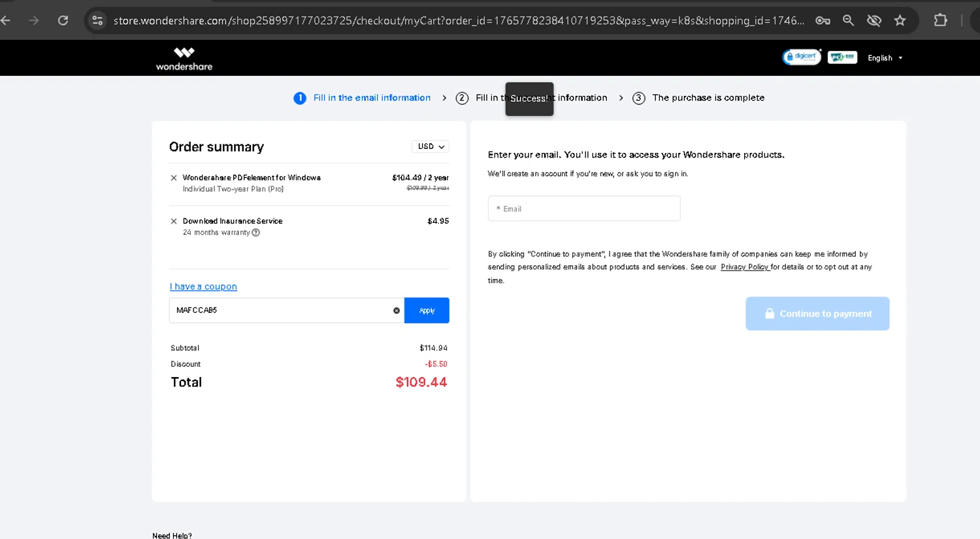
Task: Select step 3 The purchase is complete
Action: click(698, 98)
